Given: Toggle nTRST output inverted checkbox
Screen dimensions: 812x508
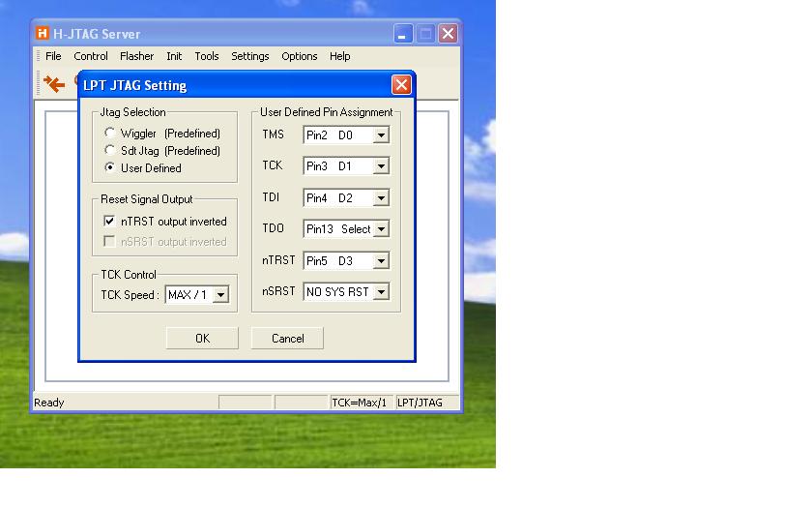Looking at the screenshot, I should tap(109, 221).
